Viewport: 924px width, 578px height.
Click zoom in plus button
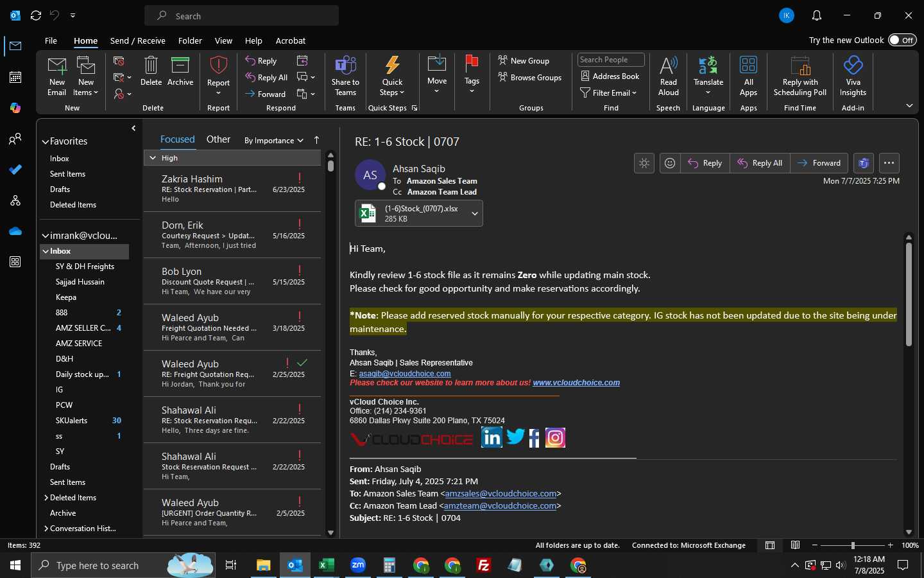(x=890, y=545)
